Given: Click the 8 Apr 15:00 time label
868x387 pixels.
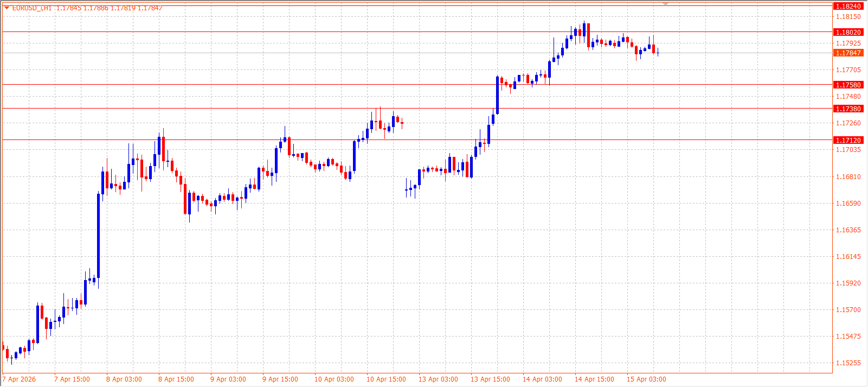Looking at the screenshot, I should pos(176,379).
